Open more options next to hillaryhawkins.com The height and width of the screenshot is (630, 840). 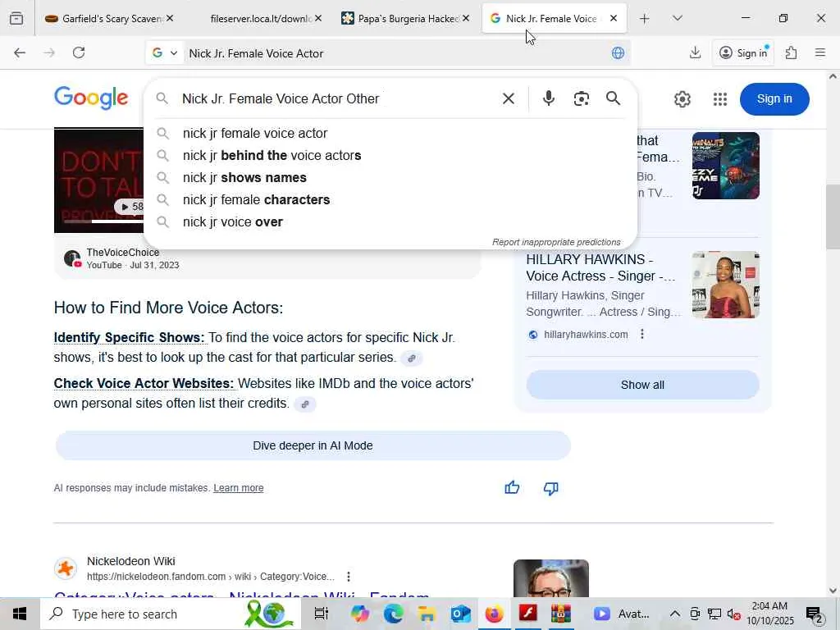point(641,335)
